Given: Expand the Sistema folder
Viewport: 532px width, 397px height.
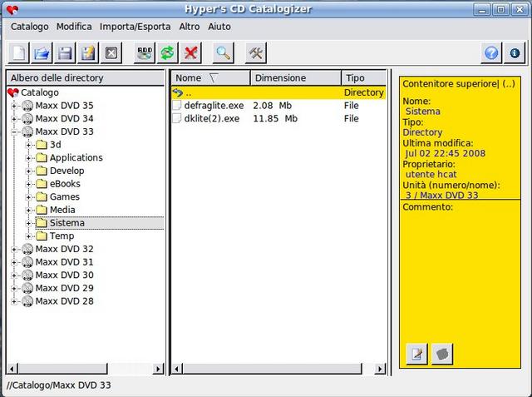Looking at the screenshot, I should coord(28,223).
